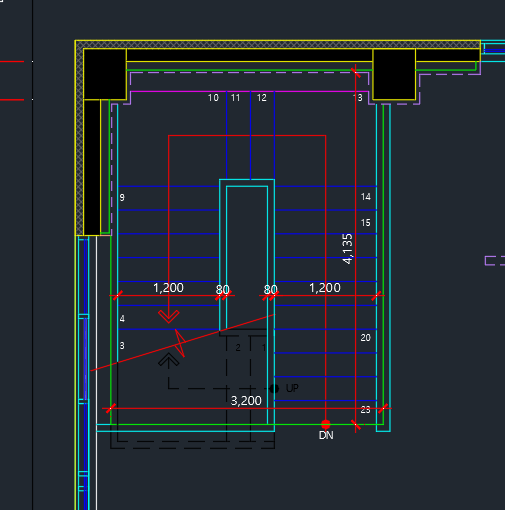Select stair riser number 14
The height and width of the screenshot is (510, 505).
[x=366, y=197]
